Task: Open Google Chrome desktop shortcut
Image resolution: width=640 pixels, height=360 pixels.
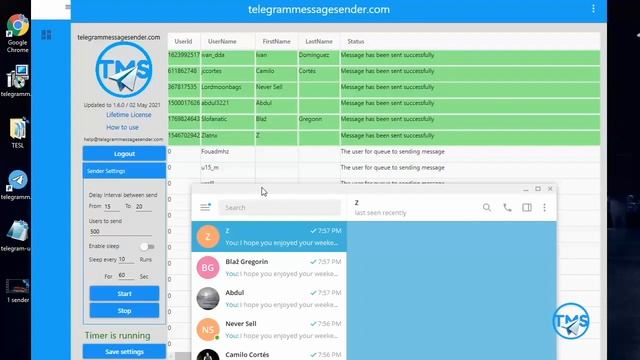Action: click(18, 33)
